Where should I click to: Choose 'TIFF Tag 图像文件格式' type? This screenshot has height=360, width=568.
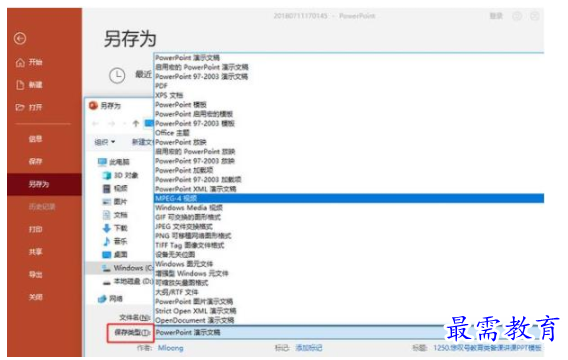[x=189, y=246]
